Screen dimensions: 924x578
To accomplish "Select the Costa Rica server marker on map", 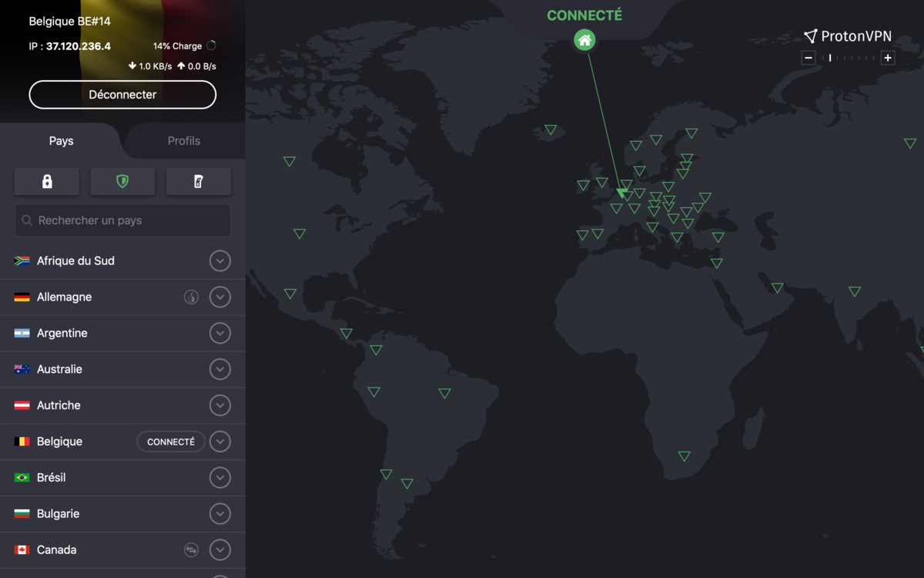I will click(x=346, y=334).
